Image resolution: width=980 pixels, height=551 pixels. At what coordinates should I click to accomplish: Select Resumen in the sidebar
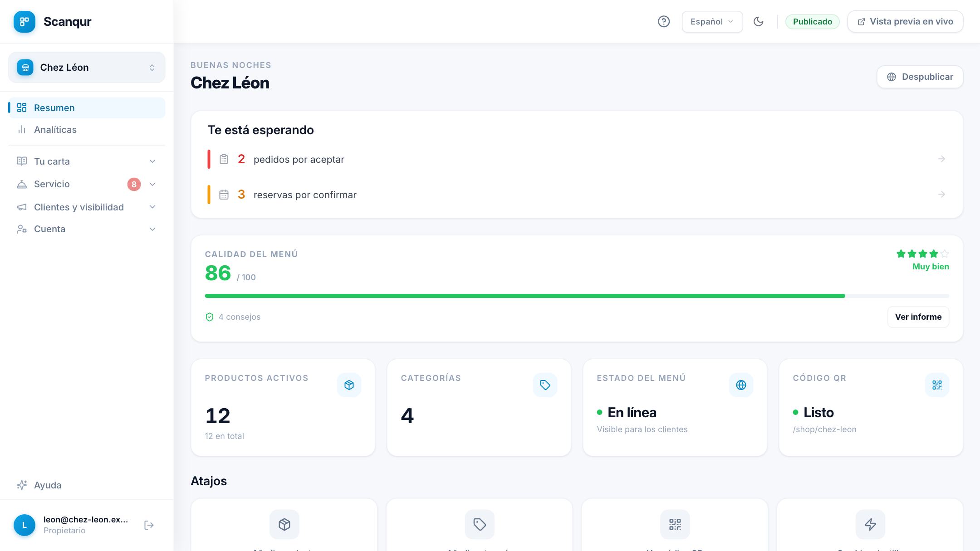[87, 107]
